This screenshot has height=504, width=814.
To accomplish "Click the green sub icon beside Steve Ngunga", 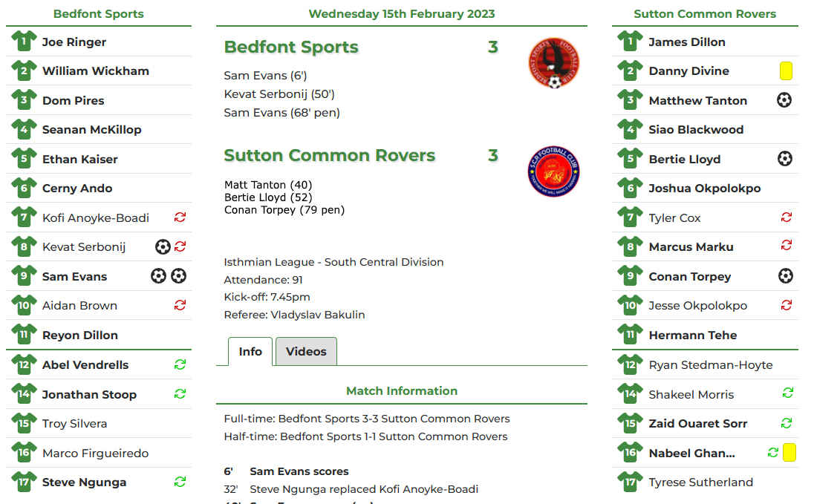I will point(180,482).
